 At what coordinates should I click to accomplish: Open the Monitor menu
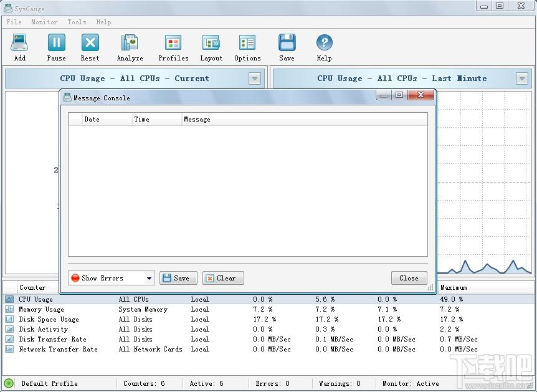[44, 22]
